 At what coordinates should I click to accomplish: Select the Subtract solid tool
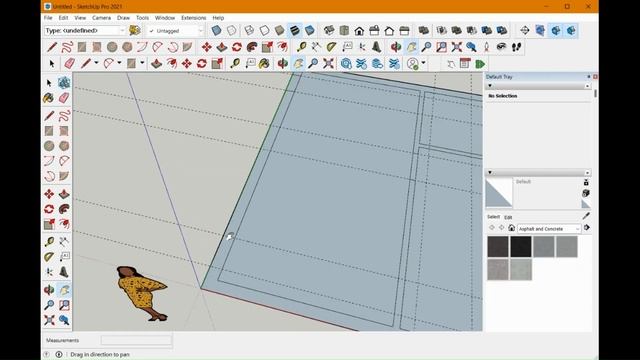[x=471, y=31]
